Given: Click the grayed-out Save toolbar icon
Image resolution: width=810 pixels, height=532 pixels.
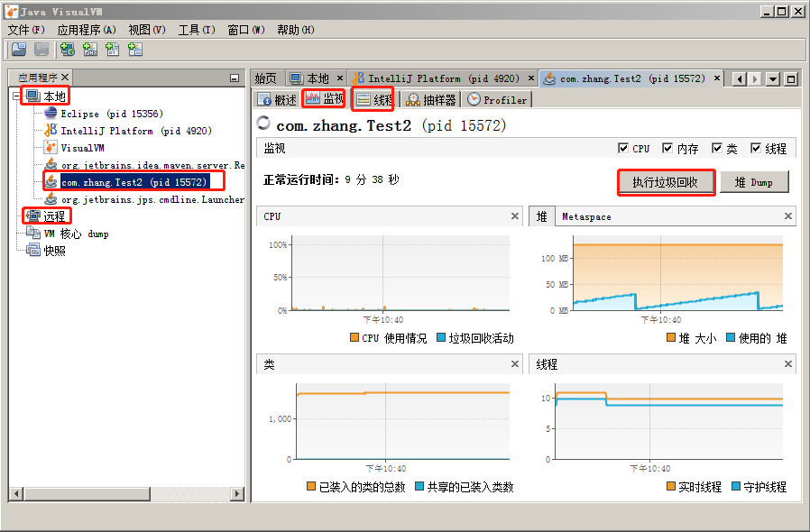Looking at the screenshot, I should click(x=41, y=50).
